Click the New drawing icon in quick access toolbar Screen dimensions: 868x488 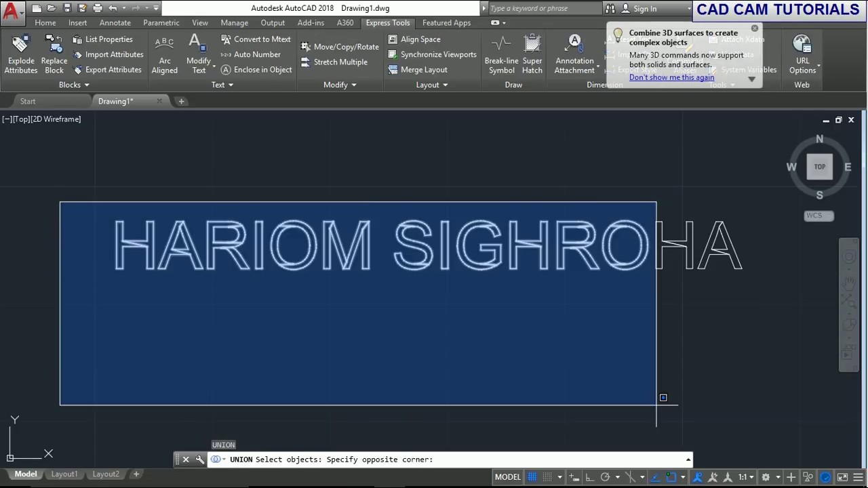[37, 8]
